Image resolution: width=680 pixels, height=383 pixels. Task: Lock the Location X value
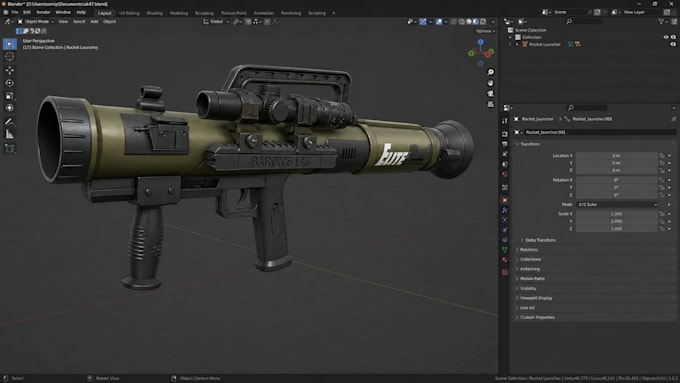[x=662, y=155]
